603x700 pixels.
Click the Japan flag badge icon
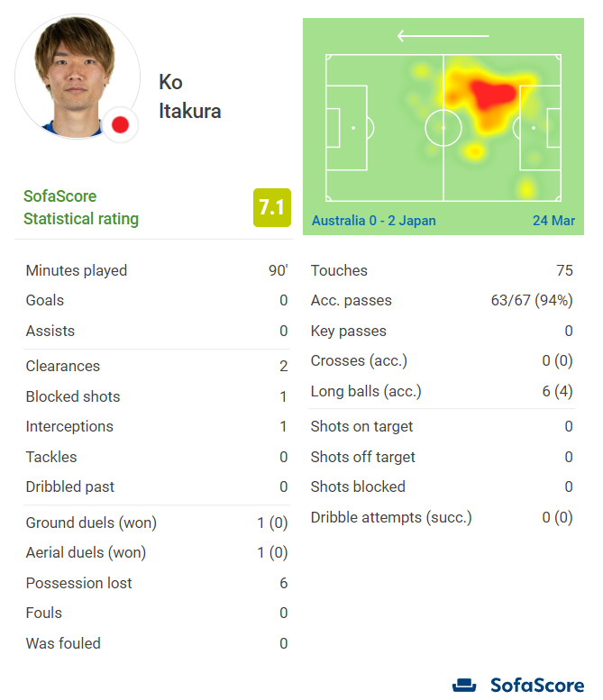(x=120, y=125)
